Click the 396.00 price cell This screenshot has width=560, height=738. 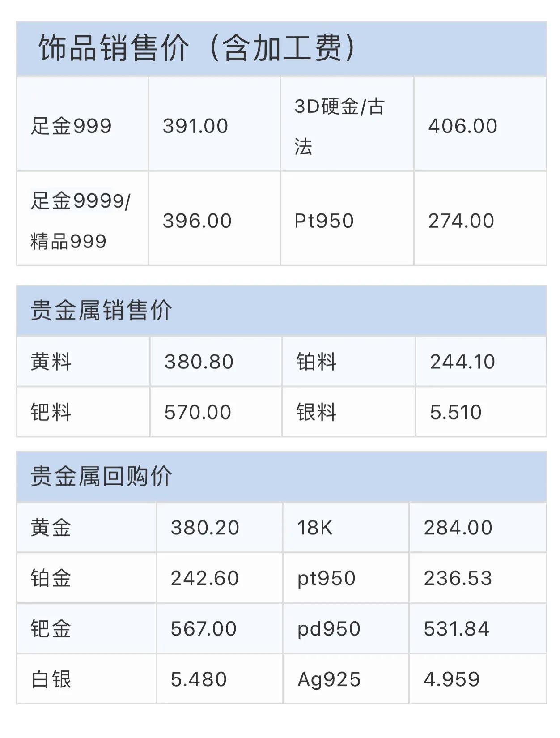point(197,221)
